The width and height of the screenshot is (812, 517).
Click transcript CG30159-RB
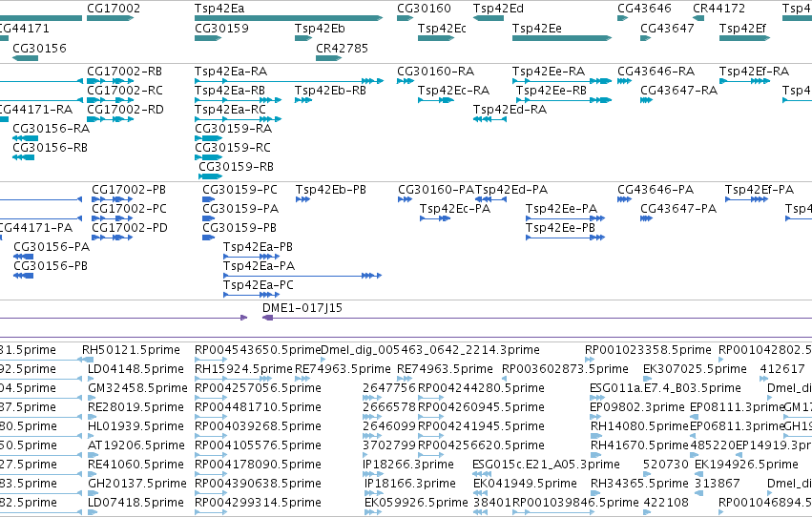[236, 167]
